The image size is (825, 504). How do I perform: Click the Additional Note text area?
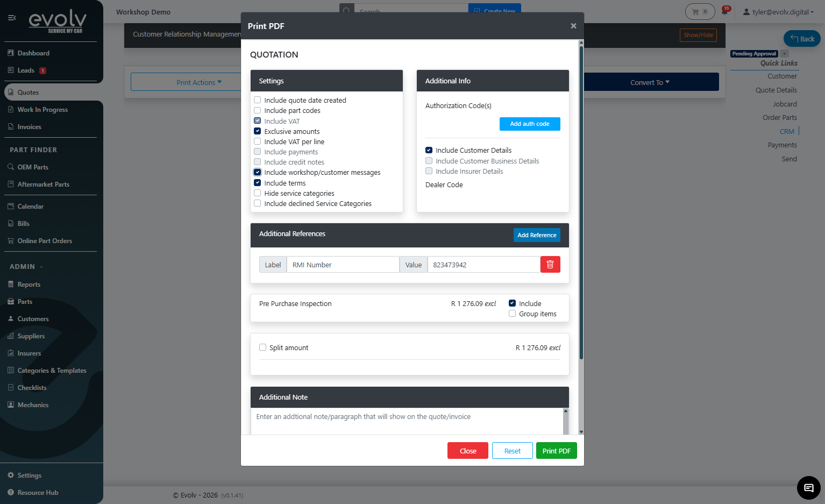407,421
